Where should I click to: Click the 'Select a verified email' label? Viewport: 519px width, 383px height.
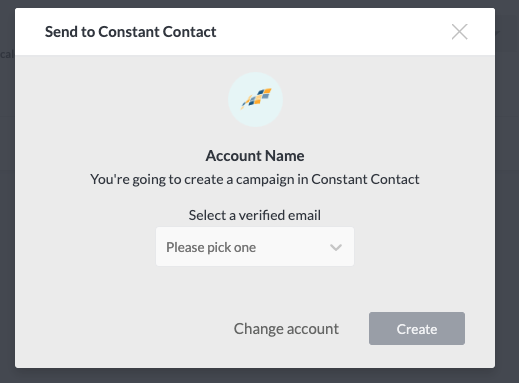point(255,215)
